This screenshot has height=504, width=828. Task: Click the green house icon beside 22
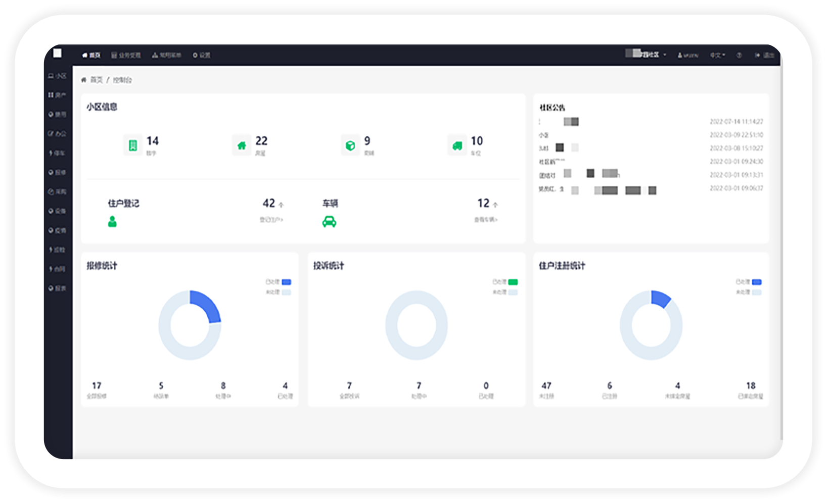(242, 145)
